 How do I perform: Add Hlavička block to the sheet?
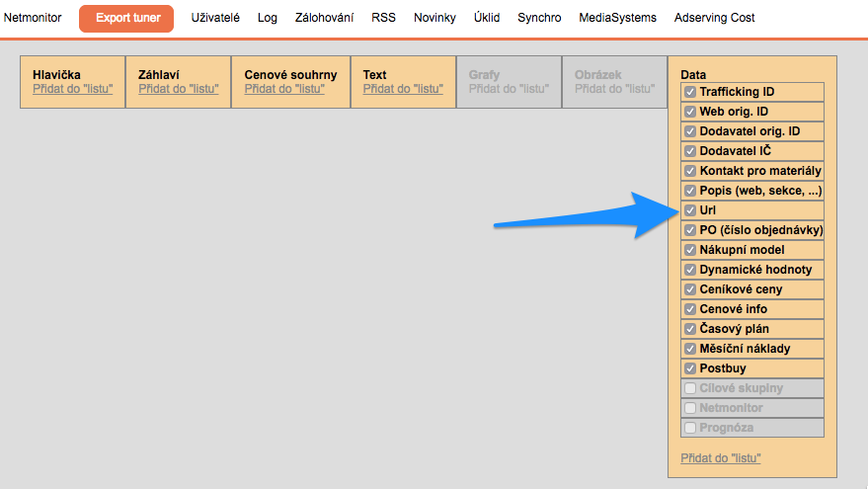pyautogui.click(x=73, y=89)
